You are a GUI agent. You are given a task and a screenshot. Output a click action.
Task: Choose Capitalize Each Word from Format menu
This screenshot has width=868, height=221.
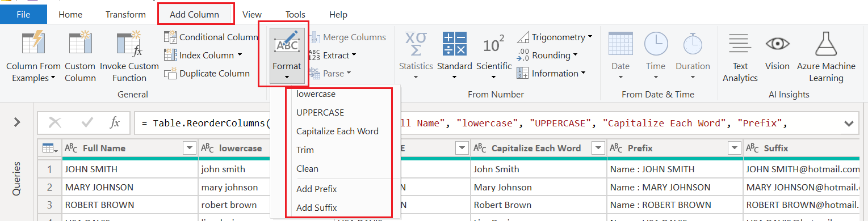337,131
